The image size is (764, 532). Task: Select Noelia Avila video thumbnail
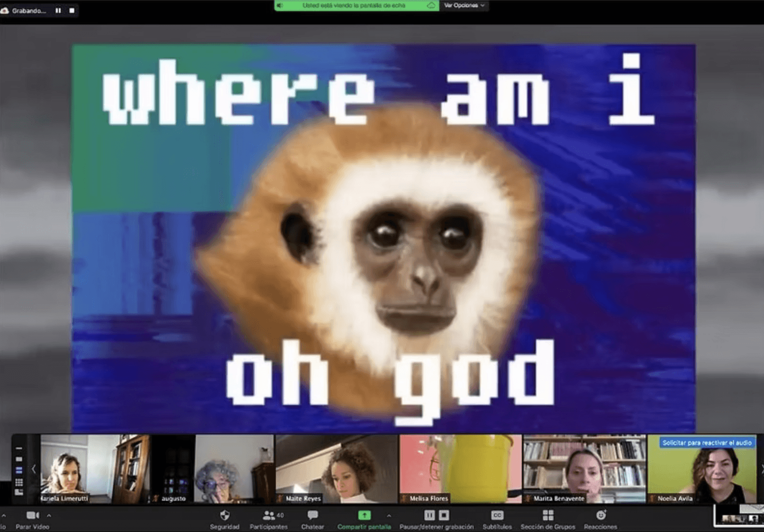[x=702, y=469]
